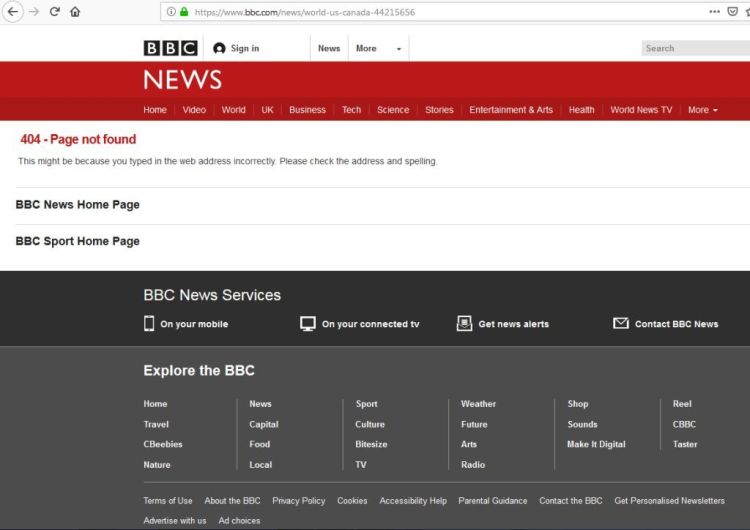Click Travel in Explore the BBC
Image resolution: width=750 pixels, height=530 pixels.
156,424
